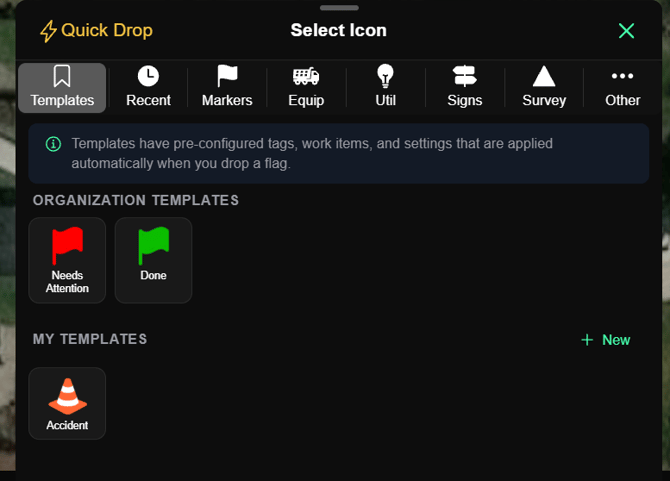Pick the Accident traffic cone template
Image resolution: width=670 pixels, height=481 pixels.
[67, 403]
